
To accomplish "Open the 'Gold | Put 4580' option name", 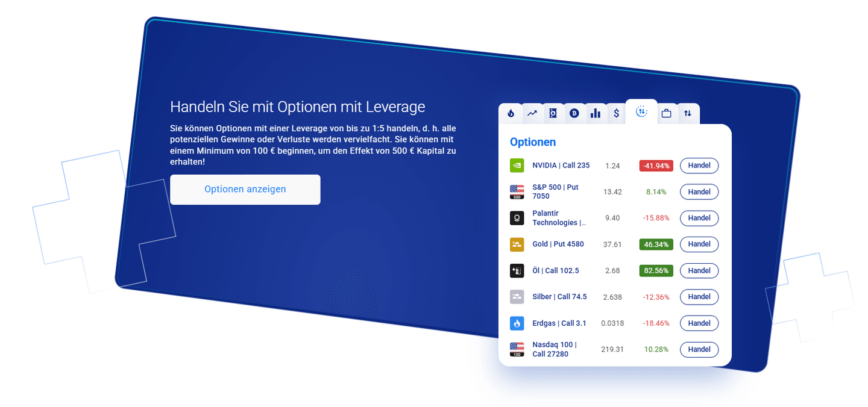I will pos(558,244).
